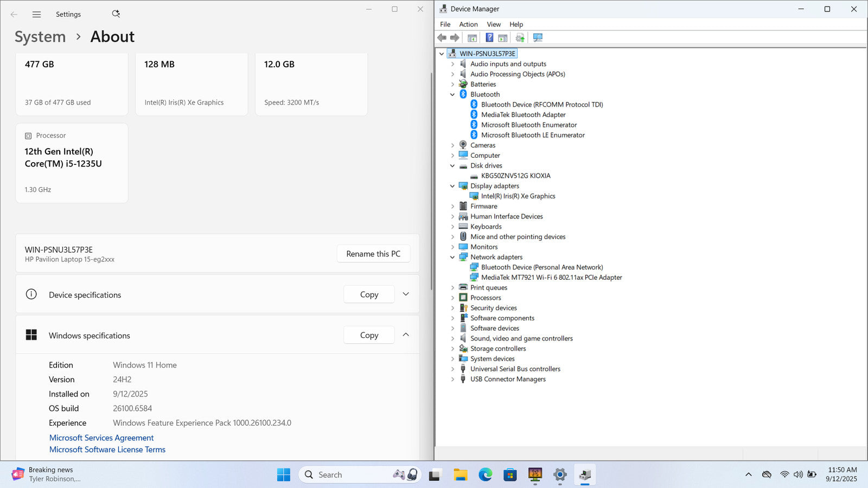Open the Settings navigation hamburger menu
The image size is (868, 488).
pos(36,15)
